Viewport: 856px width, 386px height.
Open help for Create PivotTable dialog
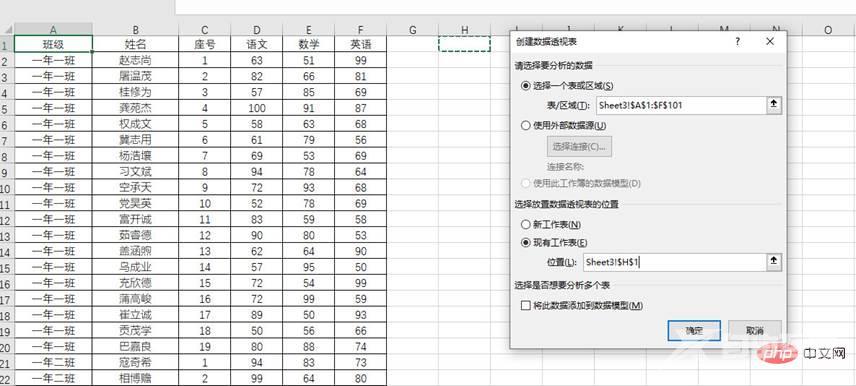[x=738, y=41]
